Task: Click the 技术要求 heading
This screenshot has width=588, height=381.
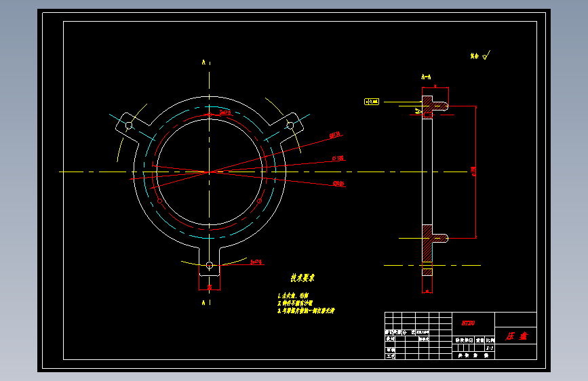Action: coord(302,278)
